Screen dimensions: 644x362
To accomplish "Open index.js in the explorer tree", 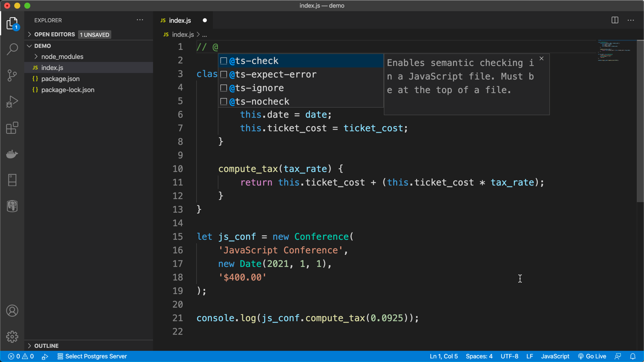I will [52, 68].
